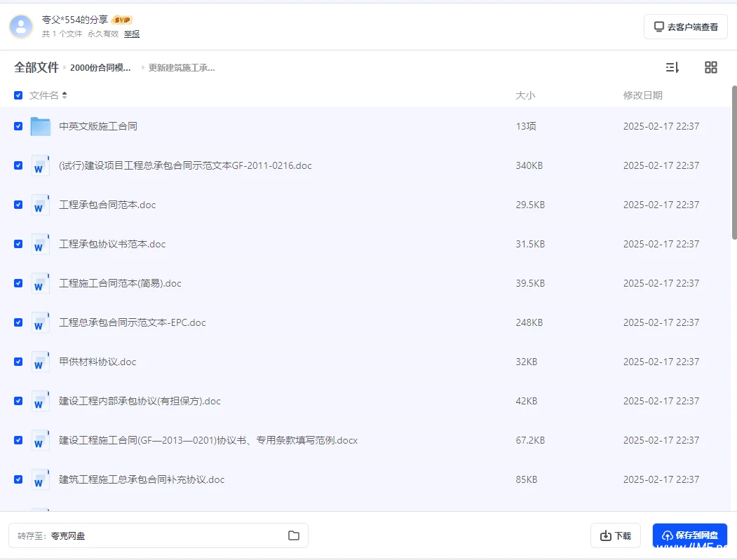Uncheck the 工程承包协议书范本.doc checkbox

(x=18, y=244)
